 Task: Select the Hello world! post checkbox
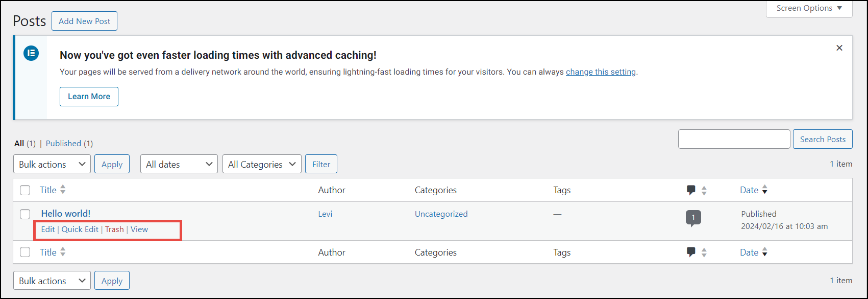tap(25, 214)
